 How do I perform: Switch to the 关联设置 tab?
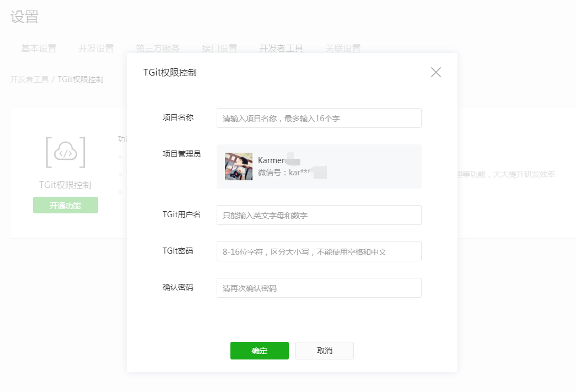[343, 49]
